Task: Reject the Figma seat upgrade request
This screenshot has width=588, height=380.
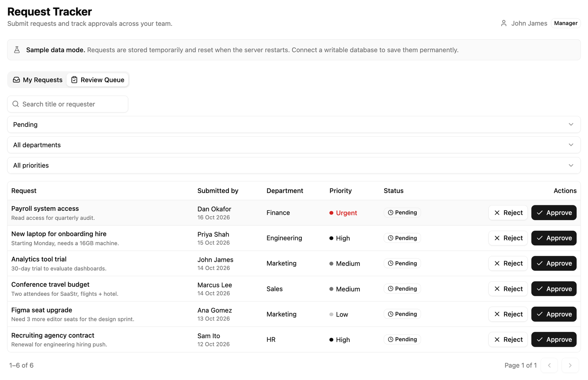Action: click(x=508, y=314)
